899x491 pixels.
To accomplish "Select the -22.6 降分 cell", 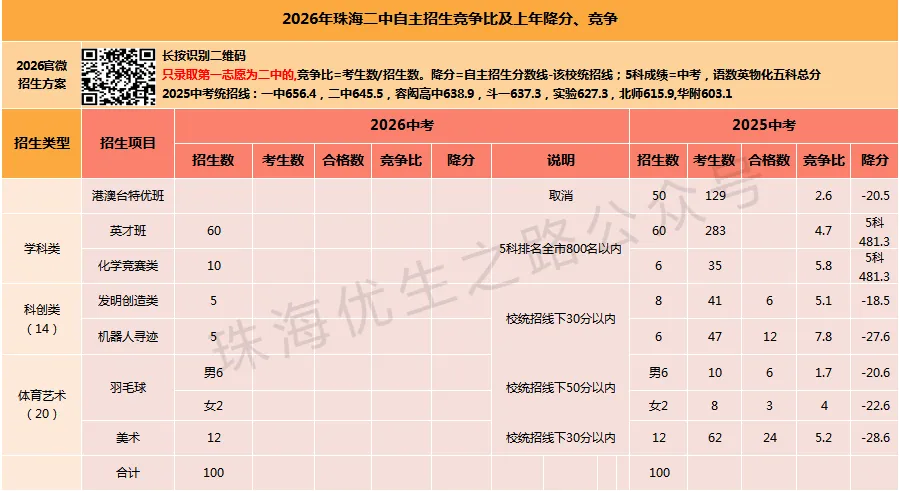I will pyautogui.click(x=875, y=406).
